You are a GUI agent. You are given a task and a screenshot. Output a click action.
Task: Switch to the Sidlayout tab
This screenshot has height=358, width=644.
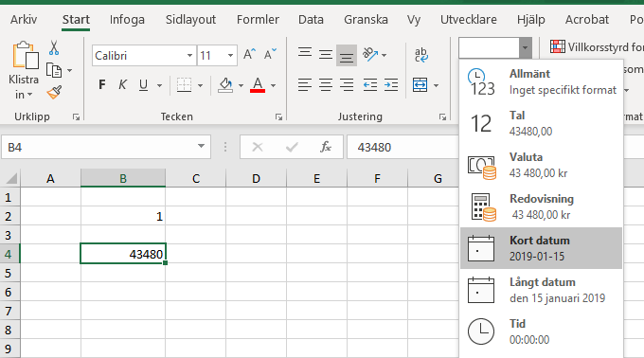click(x=190, y=19)
